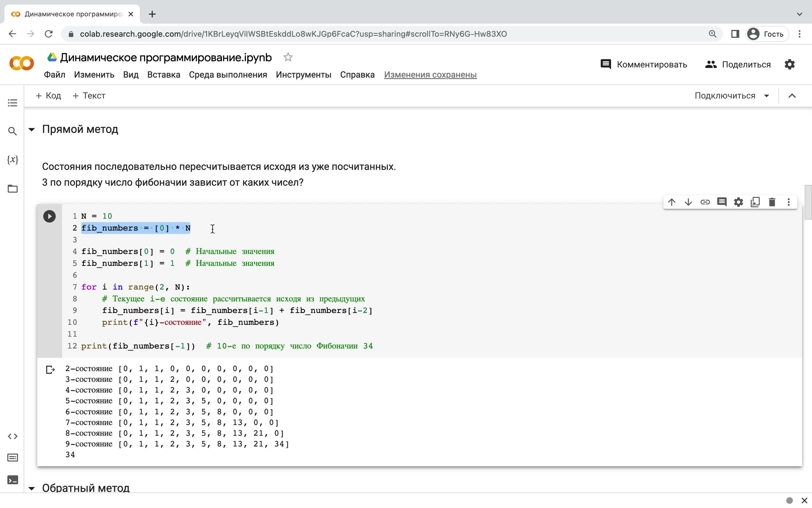The width and height of the screenshot is (812, 508).
Task: Click the Прямой метод heading text
Action: click(x=80, y=129)
